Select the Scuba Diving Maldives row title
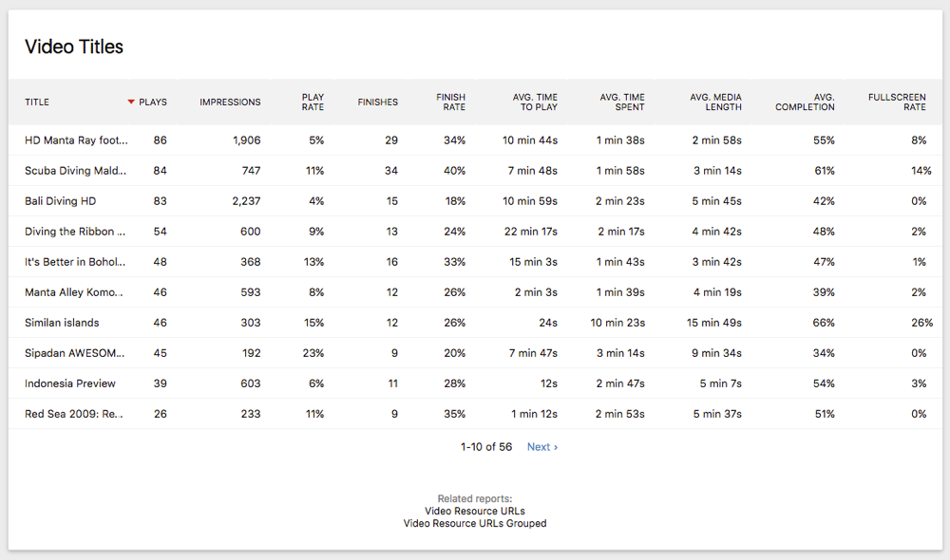This screenshot has width=950, height=560. coord(75,171)
